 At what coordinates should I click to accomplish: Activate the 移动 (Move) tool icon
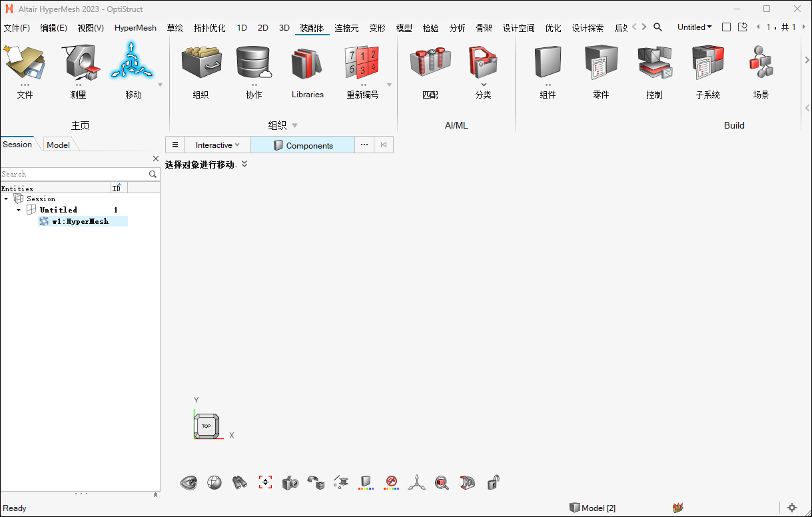(132, 62)
